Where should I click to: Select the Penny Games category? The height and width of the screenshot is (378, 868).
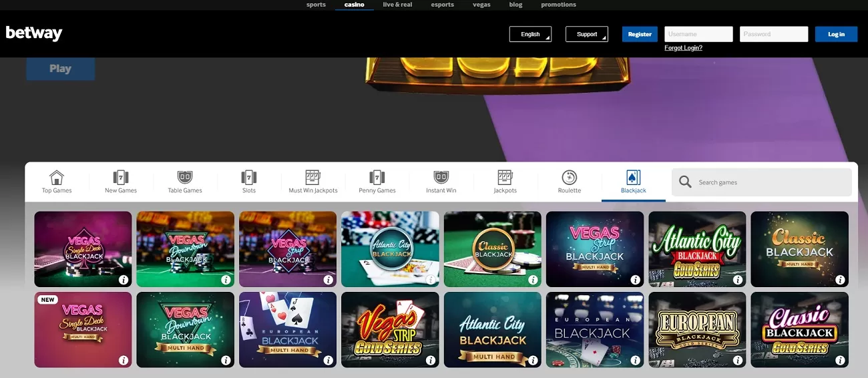(377, 182)
